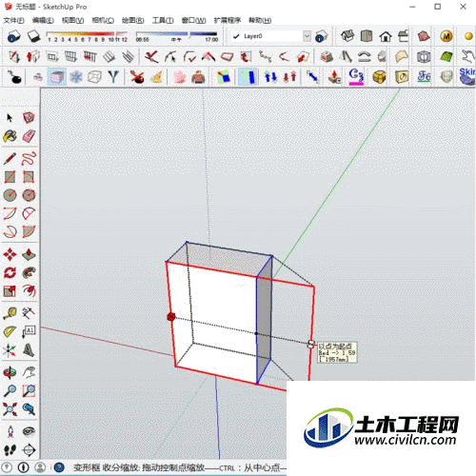
Task: Click the Skin plugin icon
Action: [x=467, y=77]
